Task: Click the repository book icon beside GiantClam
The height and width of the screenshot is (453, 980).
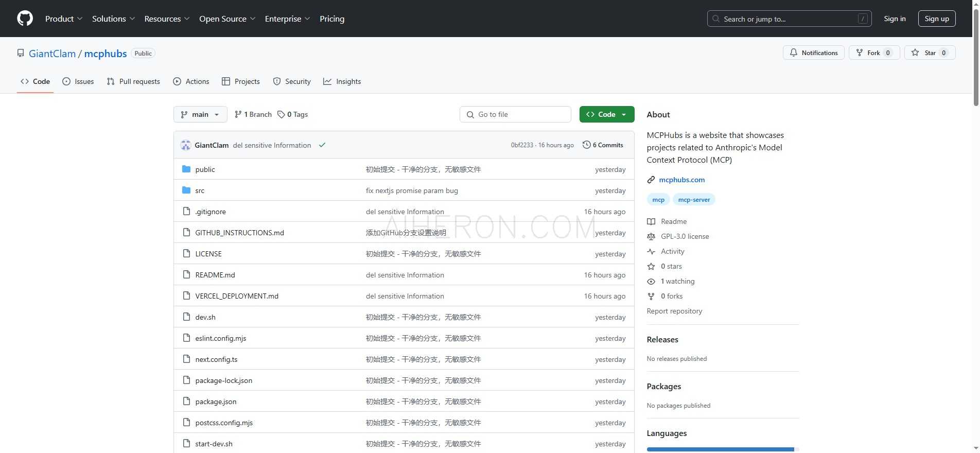Action: tap(21, 53)
